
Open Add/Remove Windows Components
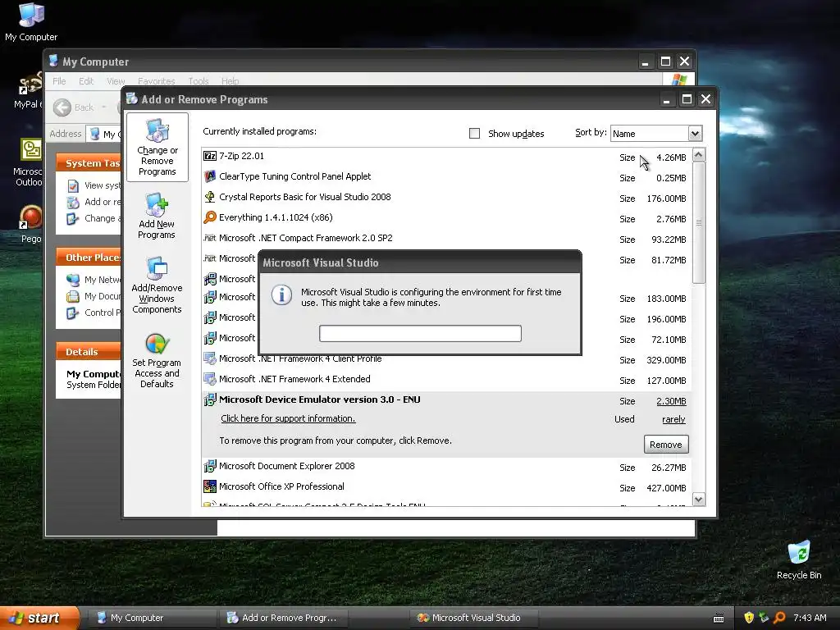click(x=157, y=285)
